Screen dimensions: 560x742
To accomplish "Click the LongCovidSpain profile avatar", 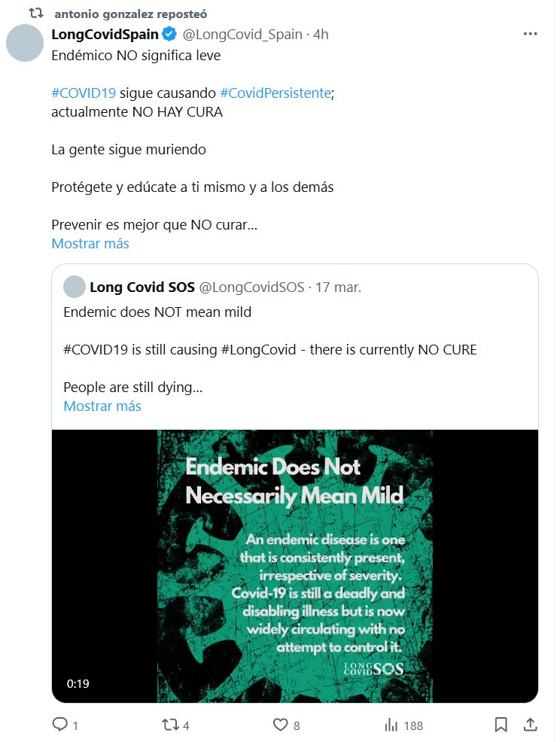I will [x=25, y=43].
